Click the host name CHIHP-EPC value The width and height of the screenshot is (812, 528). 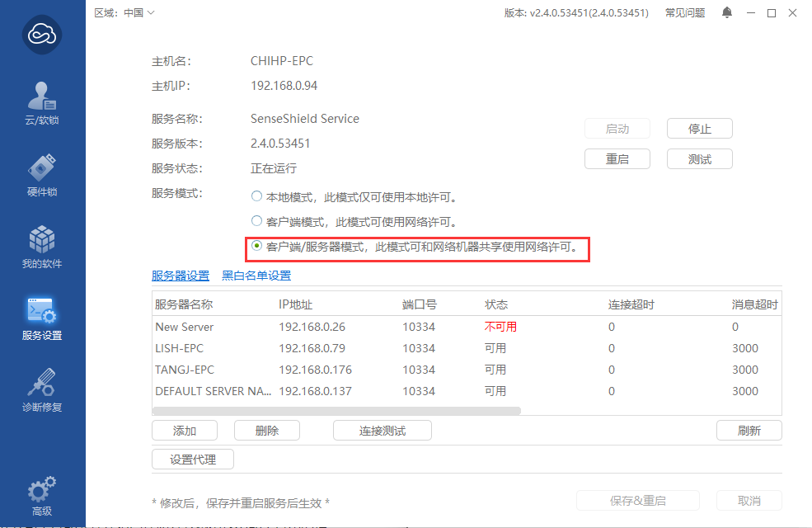click(x=282, y=61)
